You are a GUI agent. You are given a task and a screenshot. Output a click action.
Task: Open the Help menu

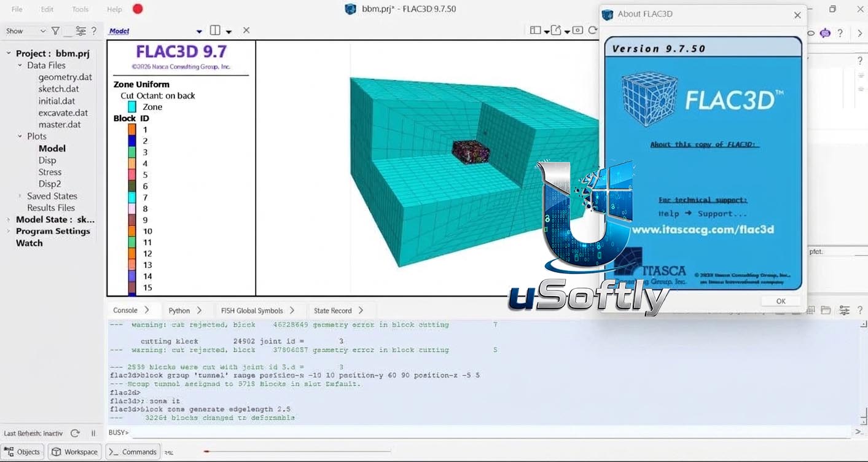pos(114,9)
